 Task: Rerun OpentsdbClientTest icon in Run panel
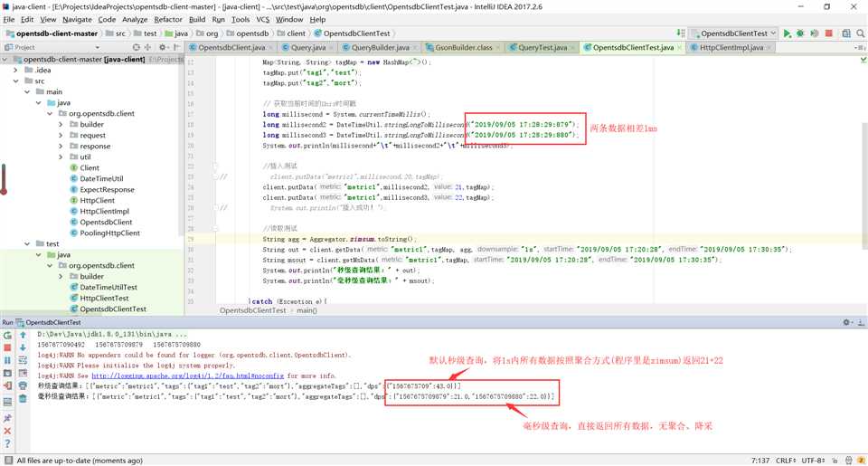click(x=8, y=335)
